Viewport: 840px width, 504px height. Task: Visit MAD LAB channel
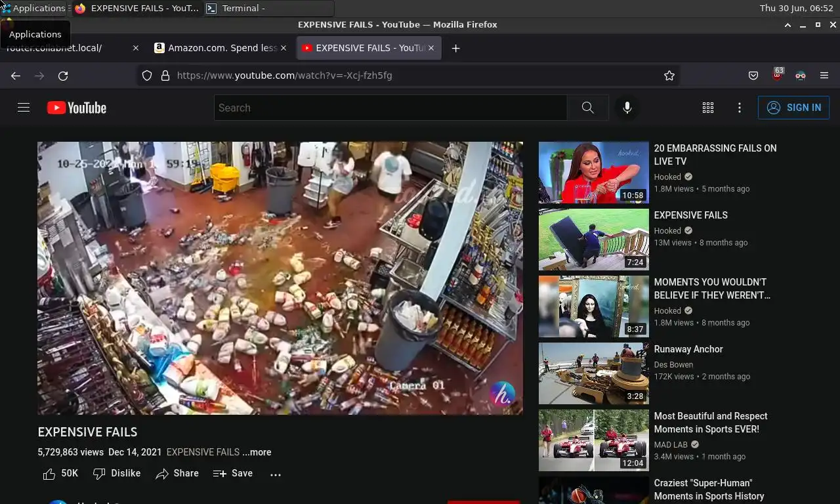669,445
